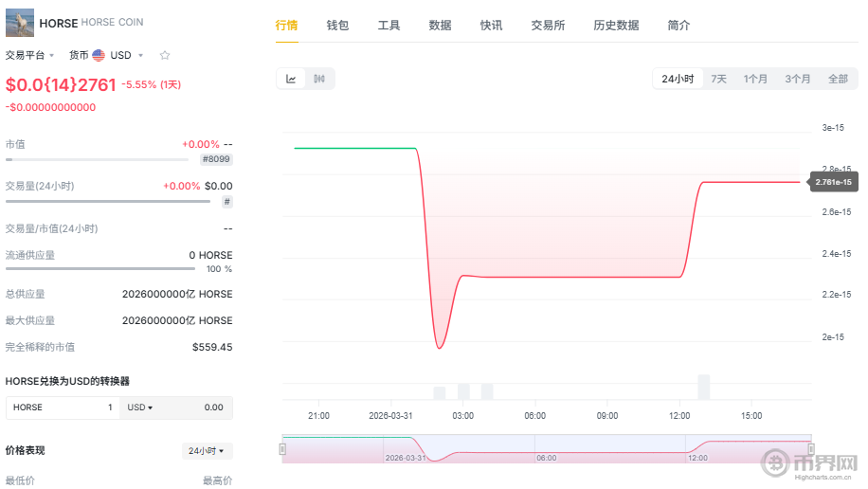
Task: Click the 价格表现 heading
Action: point(25,451)
